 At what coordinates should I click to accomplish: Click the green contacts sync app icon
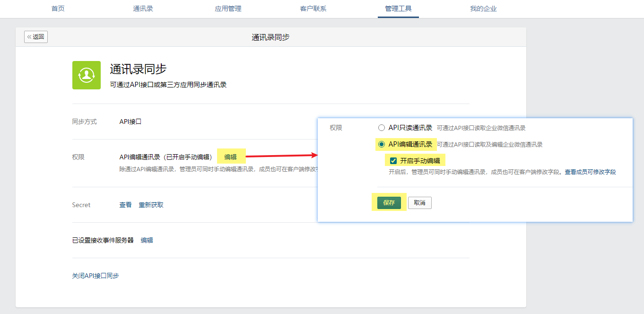pos(86,75)
